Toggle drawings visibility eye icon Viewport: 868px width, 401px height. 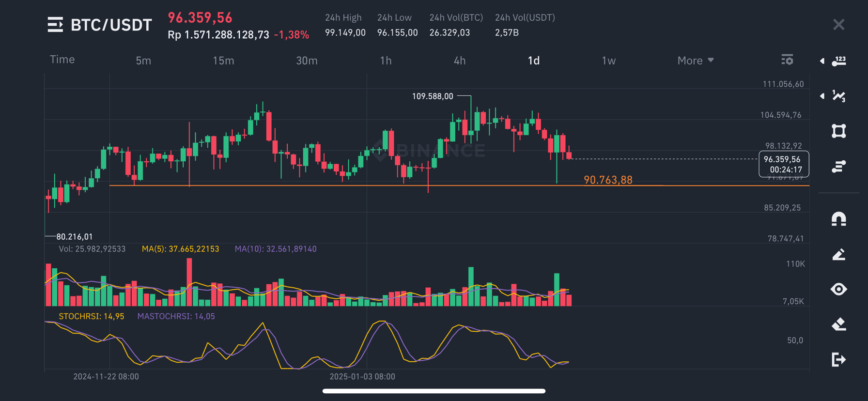click(x=839, y=289)
